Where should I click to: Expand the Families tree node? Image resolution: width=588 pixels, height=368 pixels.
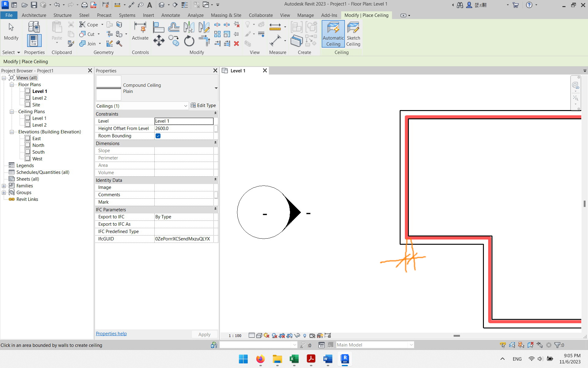click(x=4, y=186)
